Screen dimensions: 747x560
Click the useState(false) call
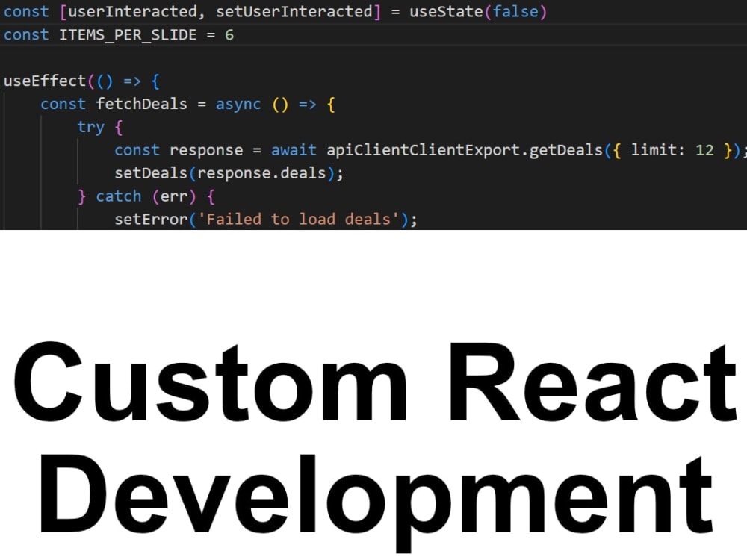[478, 11]
